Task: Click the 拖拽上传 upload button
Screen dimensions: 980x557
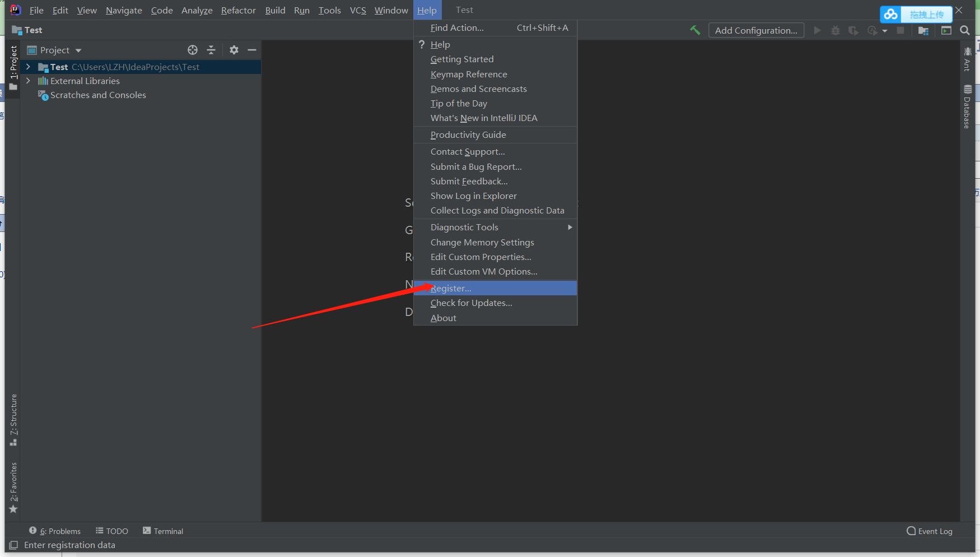Action: click(x=927, y=15)
